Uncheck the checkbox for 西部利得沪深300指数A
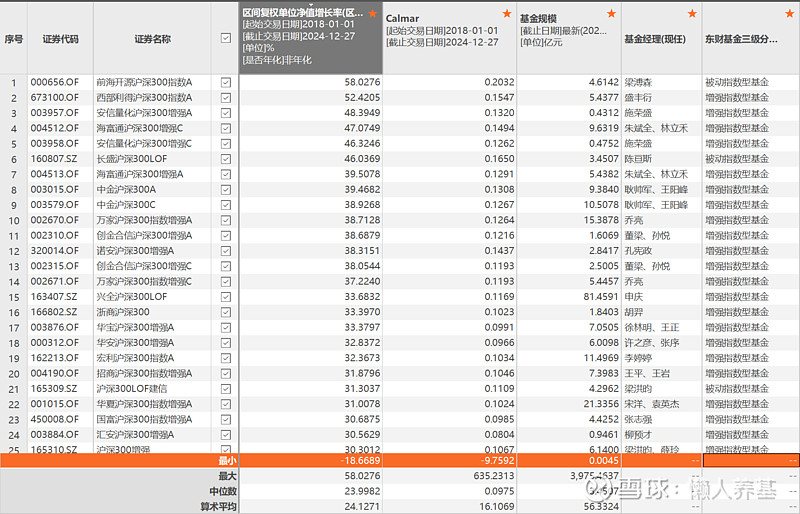800x514 pixels. click(226, 97)
